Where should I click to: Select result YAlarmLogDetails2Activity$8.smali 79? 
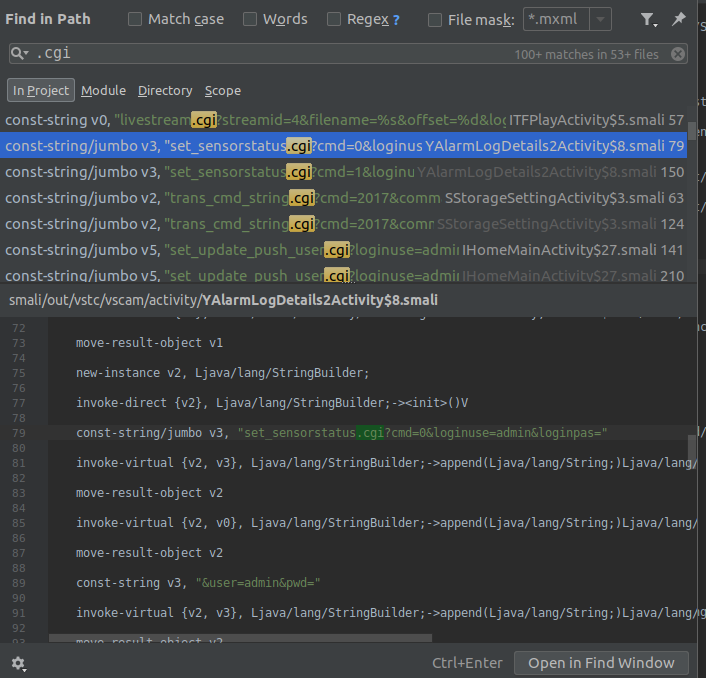coord(344,146)
